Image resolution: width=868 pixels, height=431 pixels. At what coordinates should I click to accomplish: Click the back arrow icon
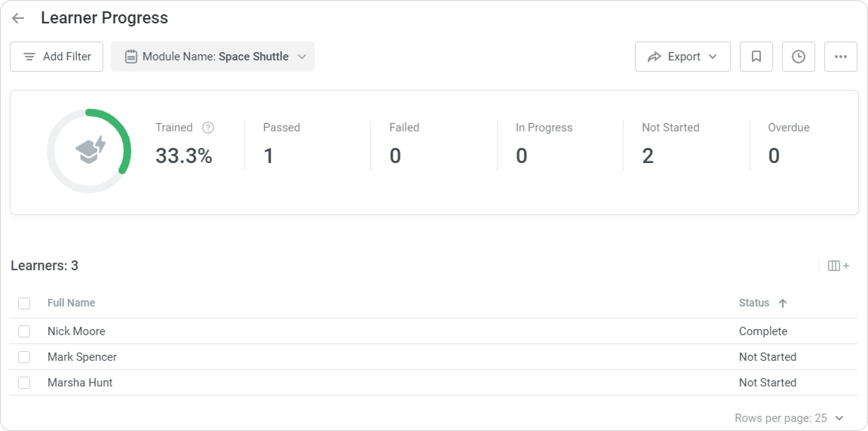pos(18,18)
